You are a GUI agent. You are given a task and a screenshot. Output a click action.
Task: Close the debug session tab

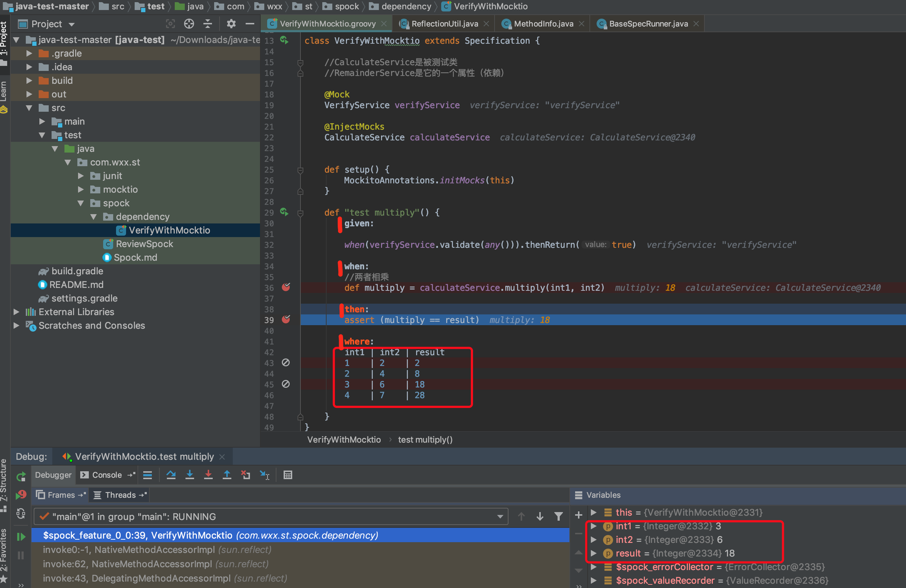tap(222, 457)
